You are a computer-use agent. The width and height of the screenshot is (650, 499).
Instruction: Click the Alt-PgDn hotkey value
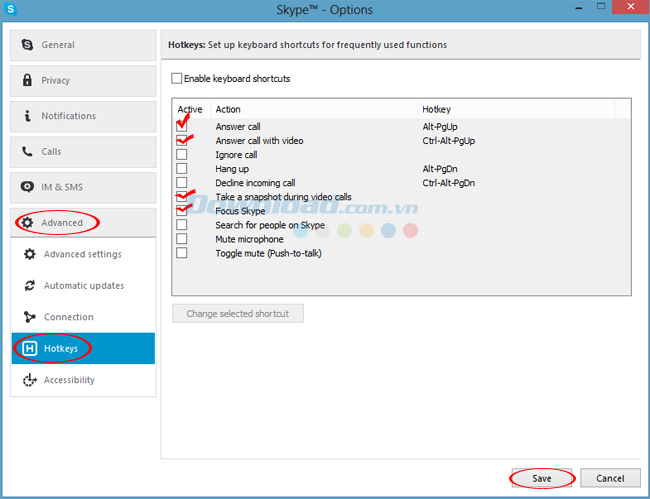(440, 169)
